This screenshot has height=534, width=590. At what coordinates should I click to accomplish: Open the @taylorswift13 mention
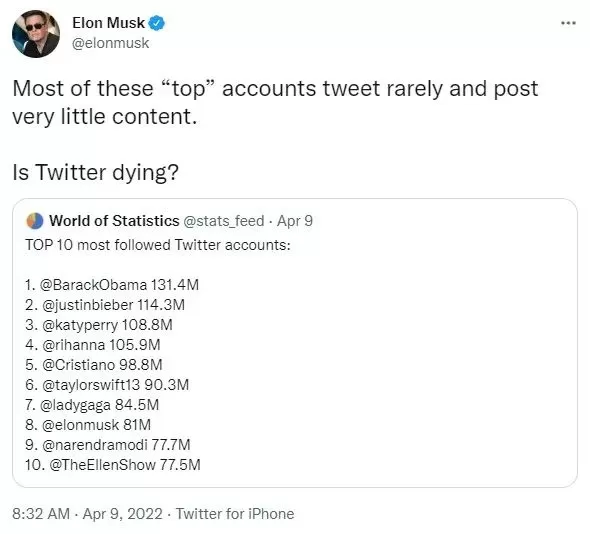pos(91,385)
